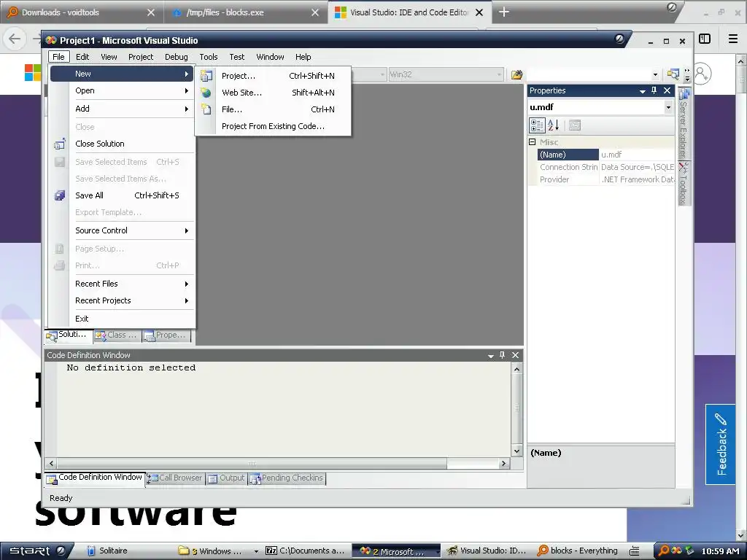747x560 pixels.
Task: Click the solution search icon on toolbar
Action: tap(673, 74)
